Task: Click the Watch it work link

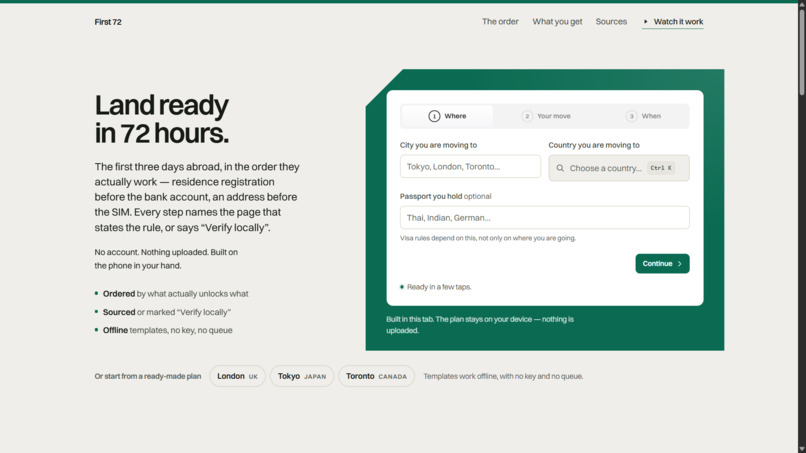Action: tap(672, 22)
